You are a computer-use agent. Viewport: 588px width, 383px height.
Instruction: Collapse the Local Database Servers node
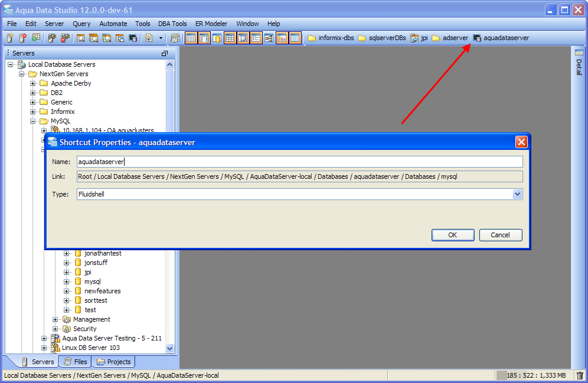pyautogui.click(x=11, y=64)
